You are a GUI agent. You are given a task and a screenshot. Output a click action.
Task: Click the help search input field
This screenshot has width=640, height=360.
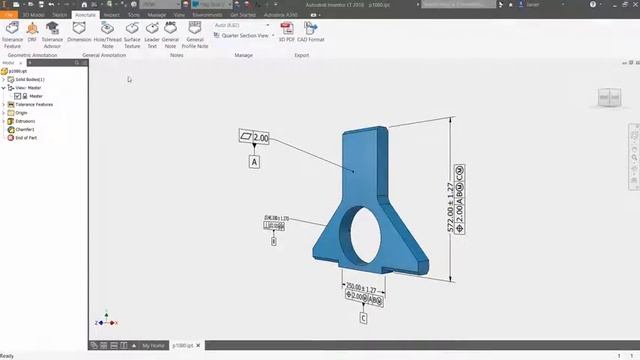pos(458,4)
